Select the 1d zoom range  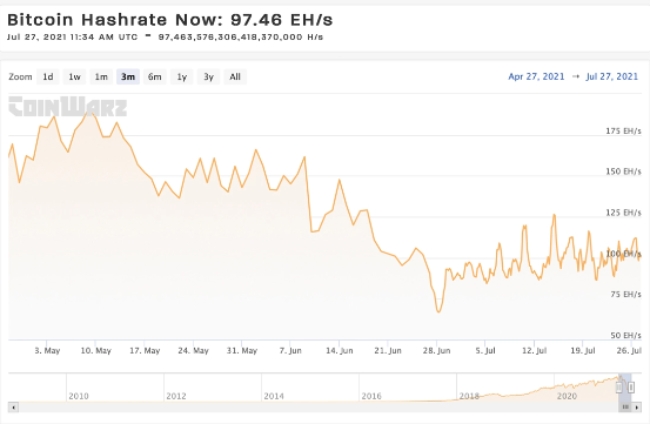coord(48,77)
